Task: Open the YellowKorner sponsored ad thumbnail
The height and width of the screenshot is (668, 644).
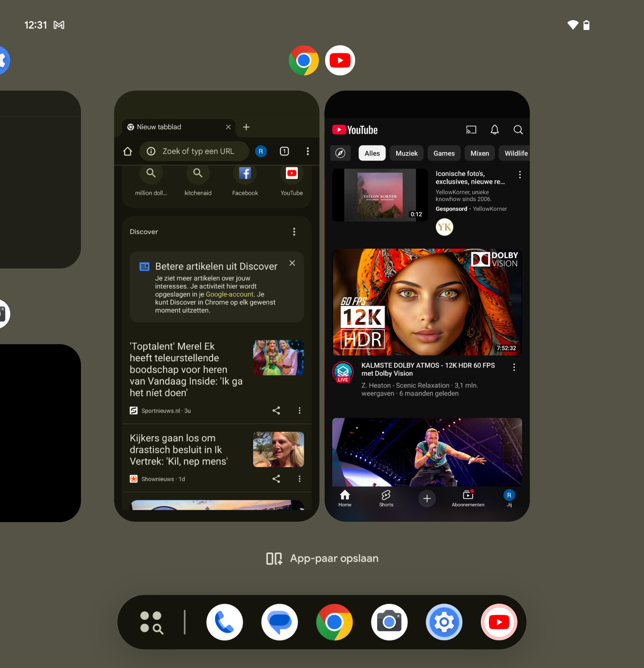Action: (x=380, y=195)
